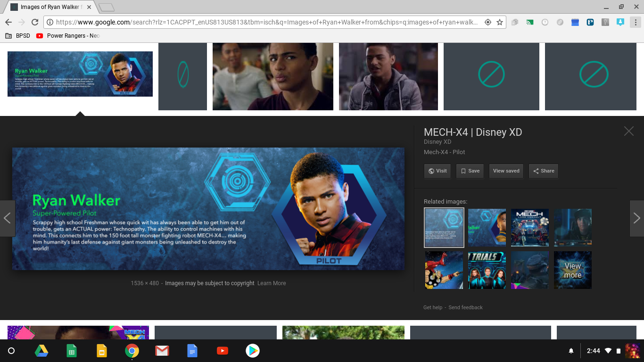Click the gray question mark extension icon
644x362 pixels.
click(545, 22)
